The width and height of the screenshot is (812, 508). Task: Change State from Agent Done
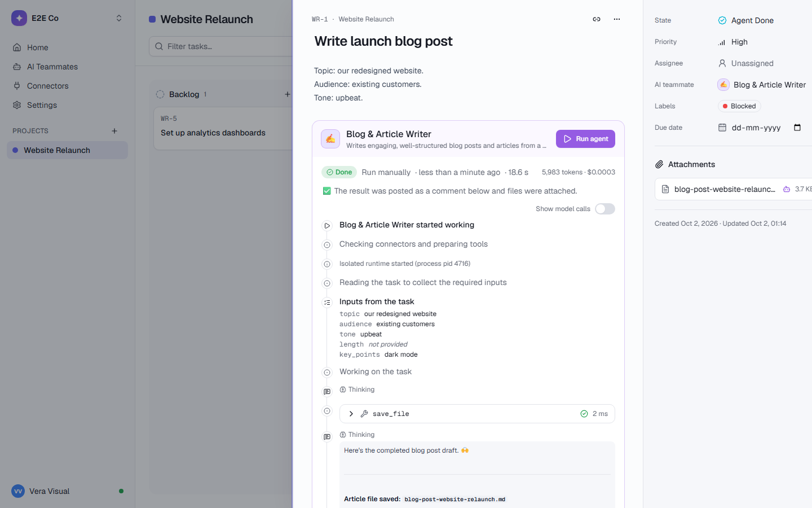(x=745, y=20)
